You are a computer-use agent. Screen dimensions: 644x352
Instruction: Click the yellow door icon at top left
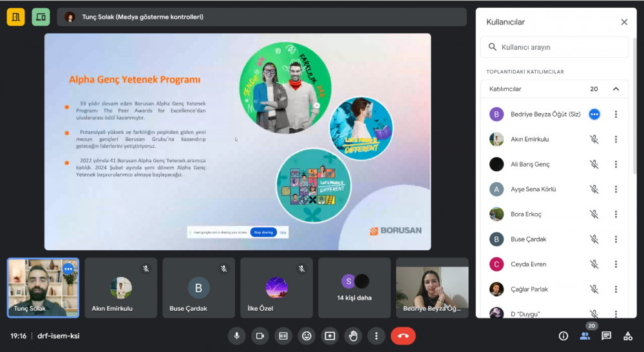15,17
